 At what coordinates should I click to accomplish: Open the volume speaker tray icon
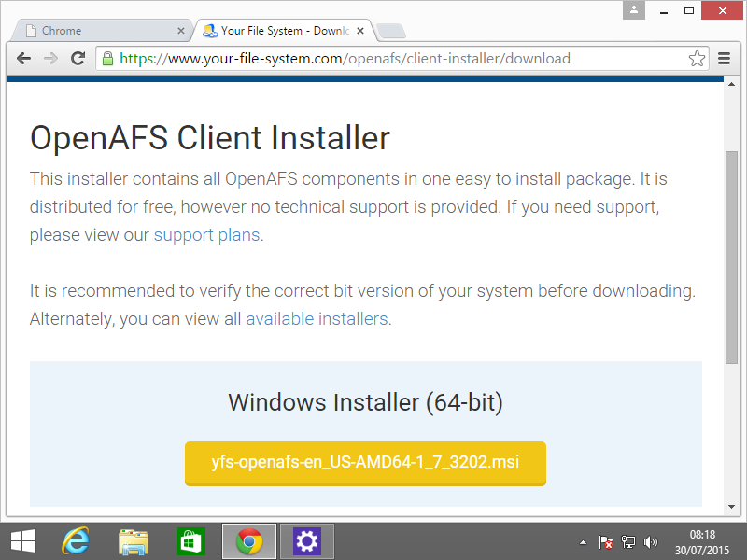coord(650,542)
